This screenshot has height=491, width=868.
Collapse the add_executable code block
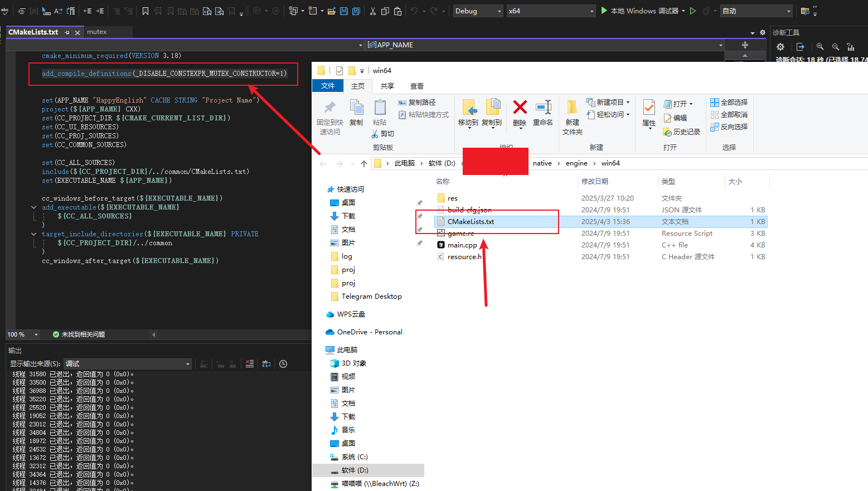coord(34,207)
